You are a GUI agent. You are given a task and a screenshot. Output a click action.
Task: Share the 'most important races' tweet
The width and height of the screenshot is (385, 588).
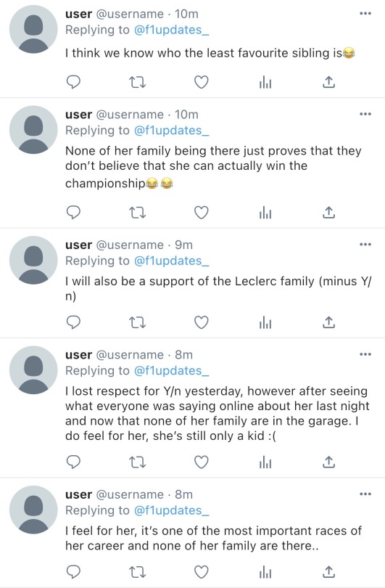point(328,572)
